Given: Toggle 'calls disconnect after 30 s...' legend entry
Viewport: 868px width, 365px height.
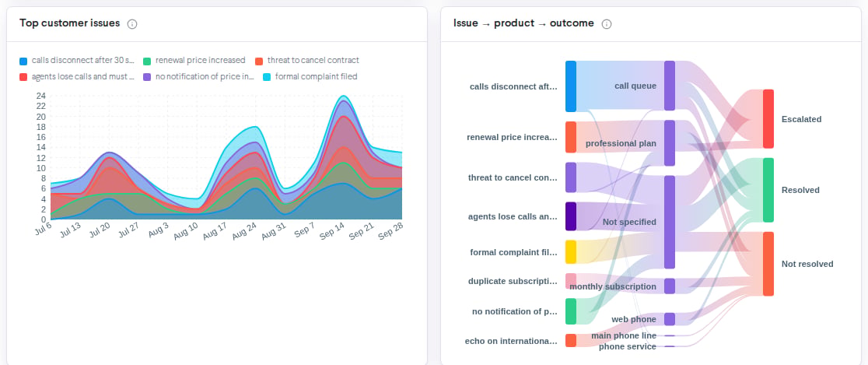Looking at the screenshot, I should 77,61.
